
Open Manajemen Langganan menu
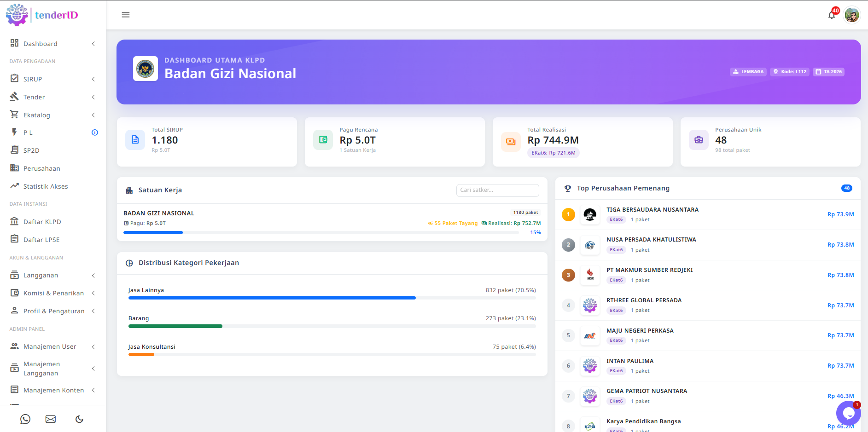pos(53,369)
